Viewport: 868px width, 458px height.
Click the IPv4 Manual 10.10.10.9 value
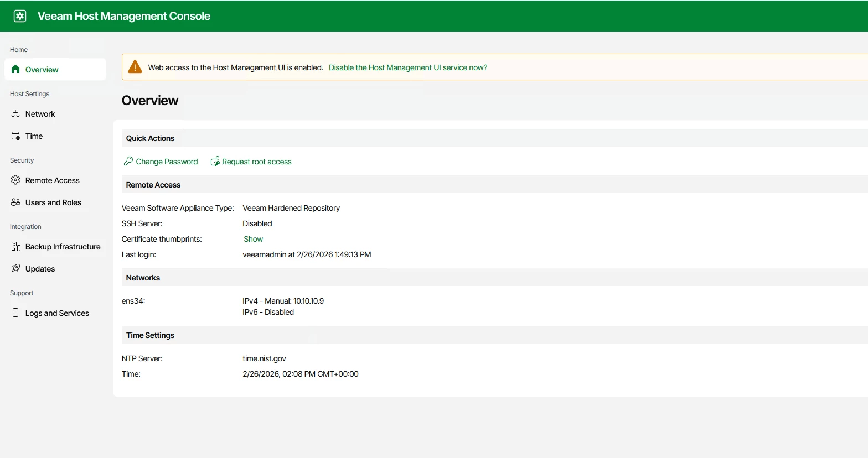(283, 301)
